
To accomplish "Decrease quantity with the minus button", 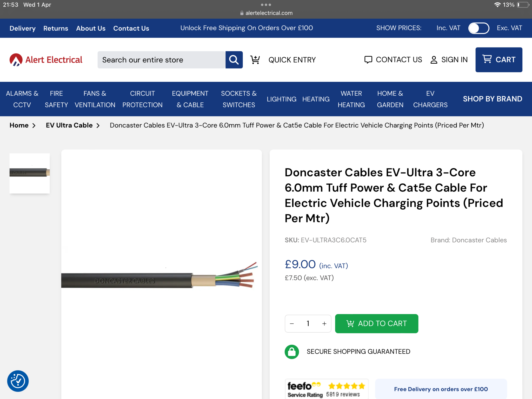I will point(292,324).
